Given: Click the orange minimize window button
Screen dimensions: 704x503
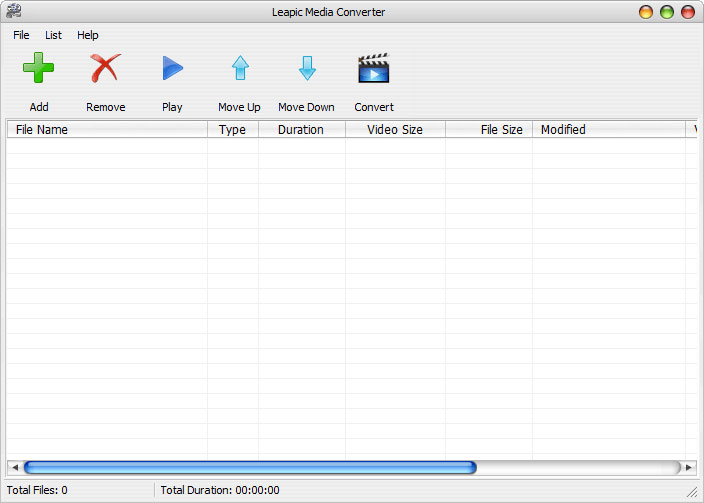Looking at the screenshot, I should (x=646, y=12).
